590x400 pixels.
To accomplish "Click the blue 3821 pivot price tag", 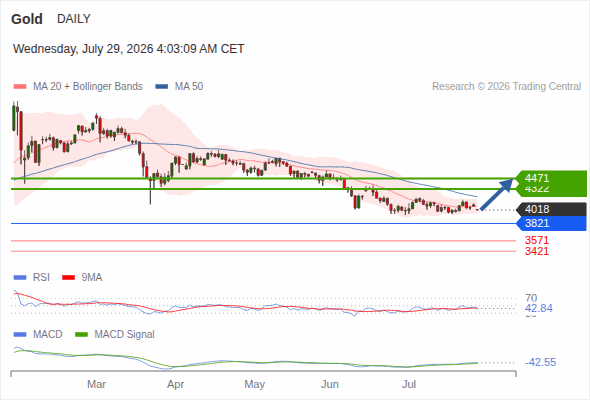I will [x=551, y=224].
